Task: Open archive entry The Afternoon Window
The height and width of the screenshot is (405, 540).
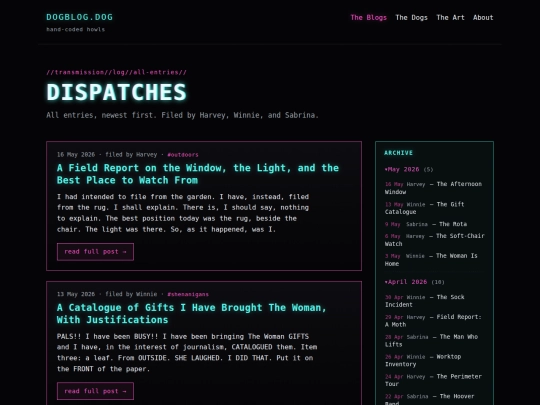Action: coord(433,188)
